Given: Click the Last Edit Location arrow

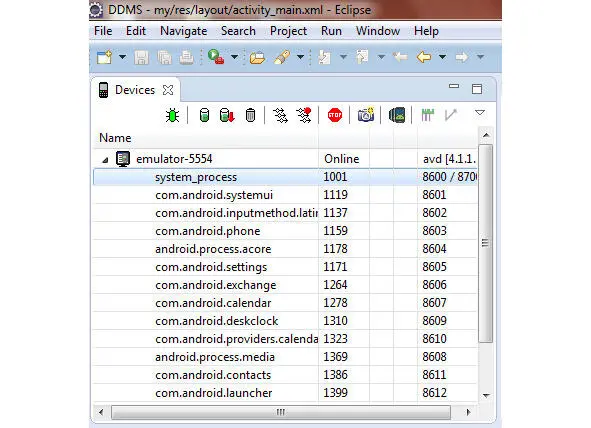Looking at the screenshot, I should pos(400,57).
